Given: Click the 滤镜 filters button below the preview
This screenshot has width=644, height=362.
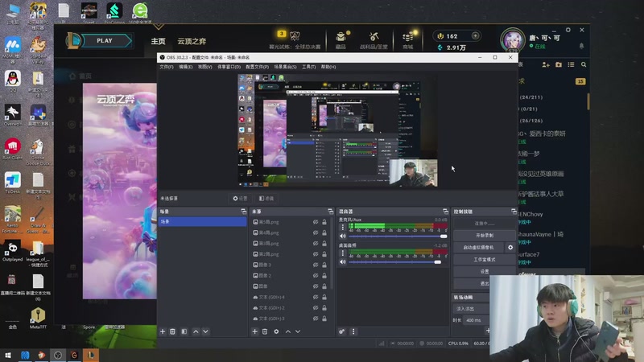Looking at the screenshot, I should tap(266, 198).
